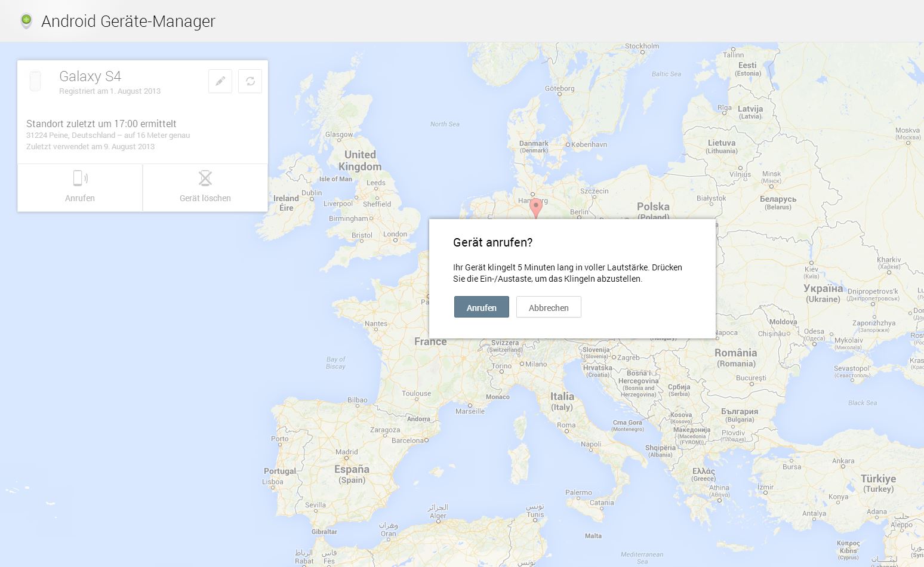Click the refresh location icon

(250, 81)
